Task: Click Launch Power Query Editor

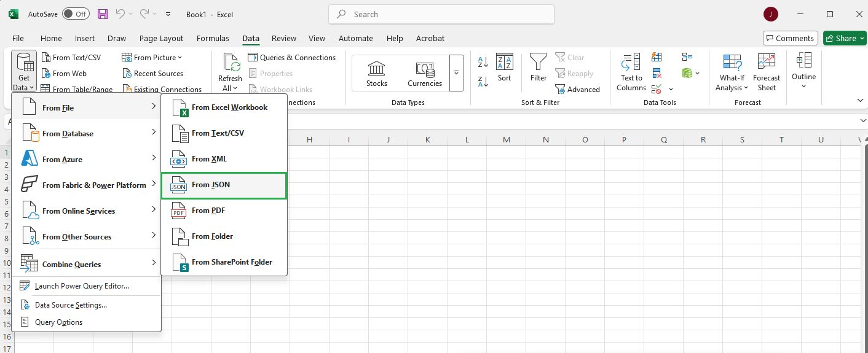Action: pyautogui.click(x=86, y=286)
